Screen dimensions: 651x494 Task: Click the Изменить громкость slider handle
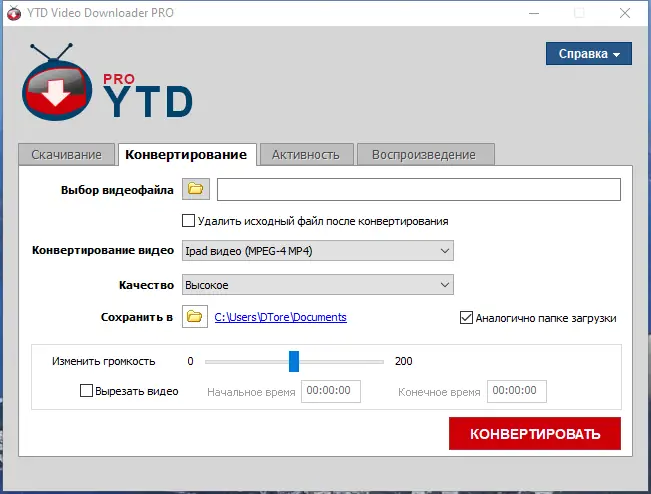tap(294, 361)
